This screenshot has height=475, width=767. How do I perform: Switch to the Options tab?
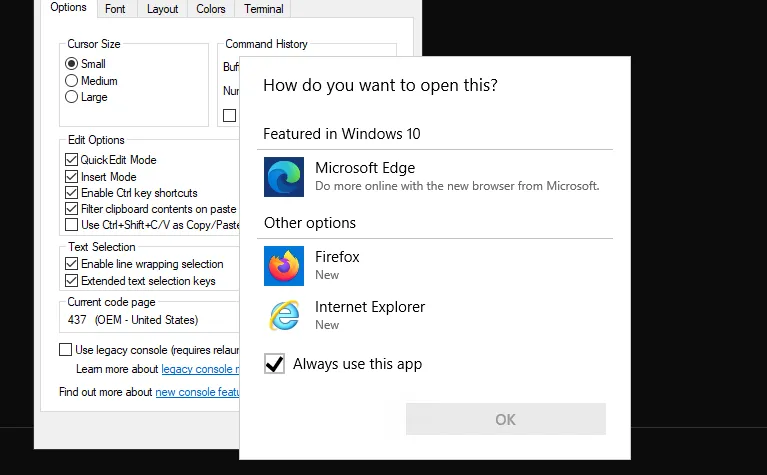(x=68, y=8)
